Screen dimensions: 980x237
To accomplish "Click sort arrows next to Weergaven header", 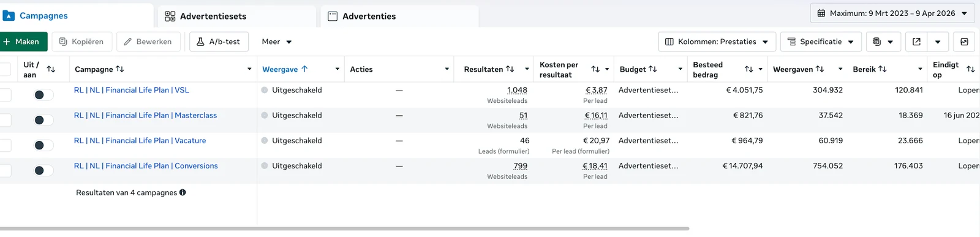I will click(x=820, y=69).
